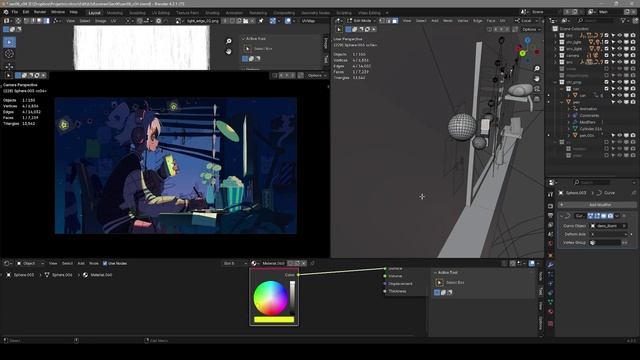Switch to the Shading workspace tab
The image size is (640, 360).
[212, 13]
